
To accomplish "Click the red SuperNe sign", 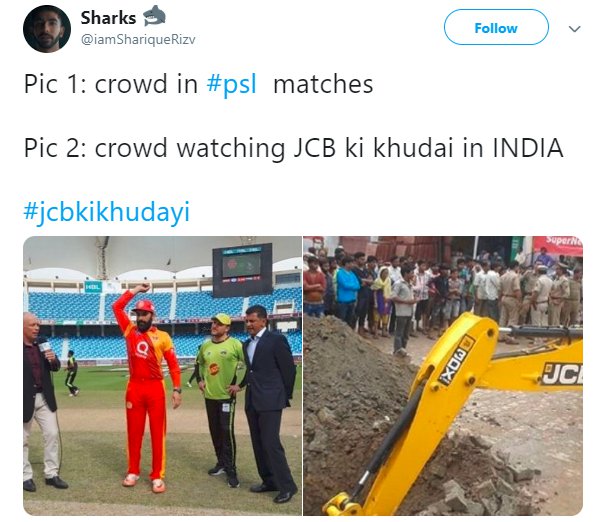I will (x=558, y=245).
